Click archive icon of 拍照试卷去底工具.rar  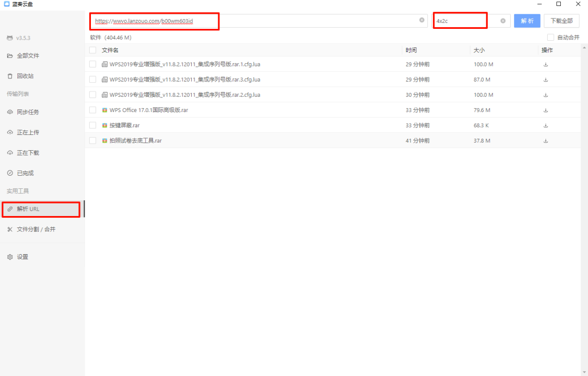coord(105,140)
